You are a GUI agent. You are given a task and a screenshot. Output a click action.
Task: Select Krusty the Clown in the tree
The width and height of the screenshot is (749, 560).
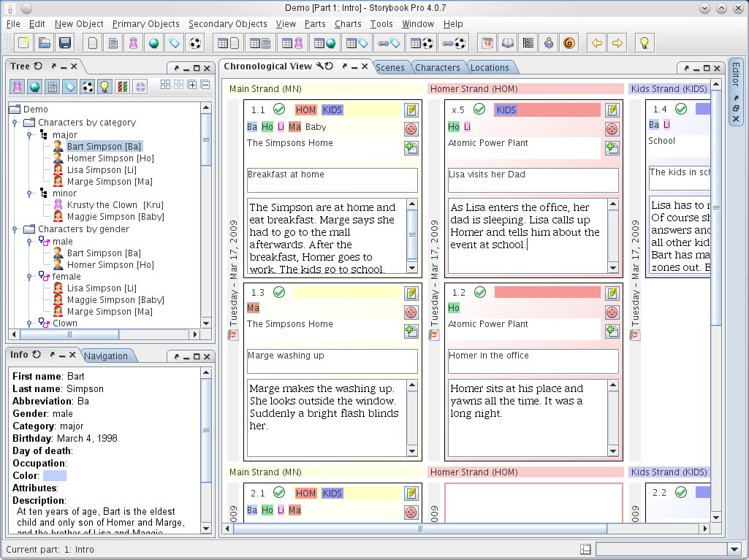[x=102, y=205]
